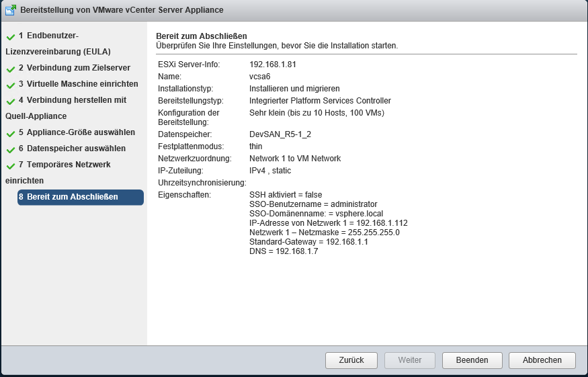Click the SSH aktiviert = false line
Viewport: 588px width, 377px height.
[286, 195]
